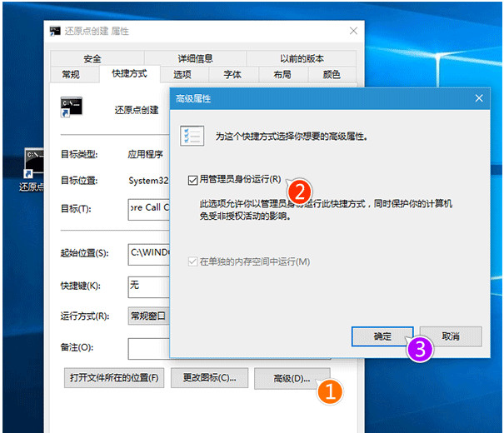Close the 还原点创建 属性 window
The image size is (504, 433).
click(x=353, y=32)
